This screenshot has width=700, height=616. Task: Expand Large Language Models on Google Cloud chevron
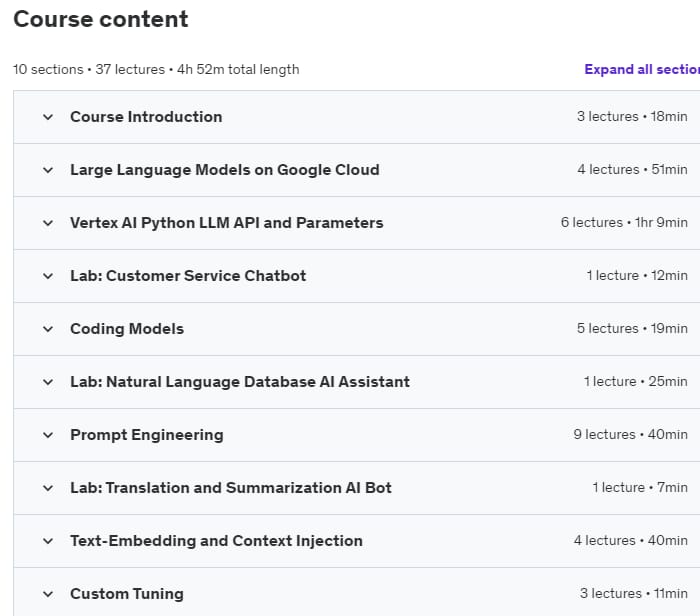pyautogui.click(x=48, y=171)
